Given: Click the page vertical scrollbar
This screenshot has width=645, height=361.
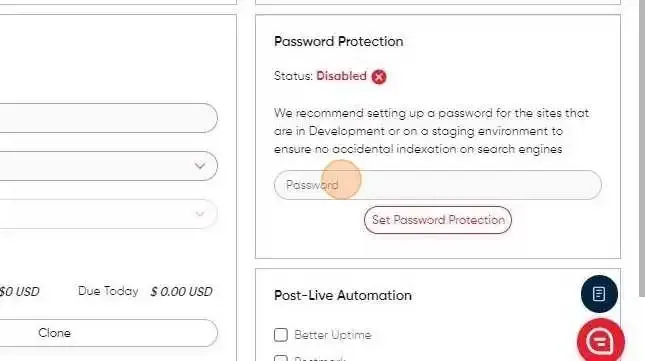Looking at the screenshot, I should coord(641,148).
